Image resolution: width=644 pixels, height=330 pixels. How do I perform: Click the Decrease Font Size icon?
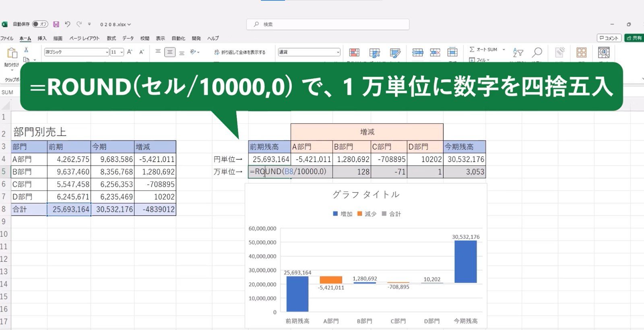click(142, 52)
